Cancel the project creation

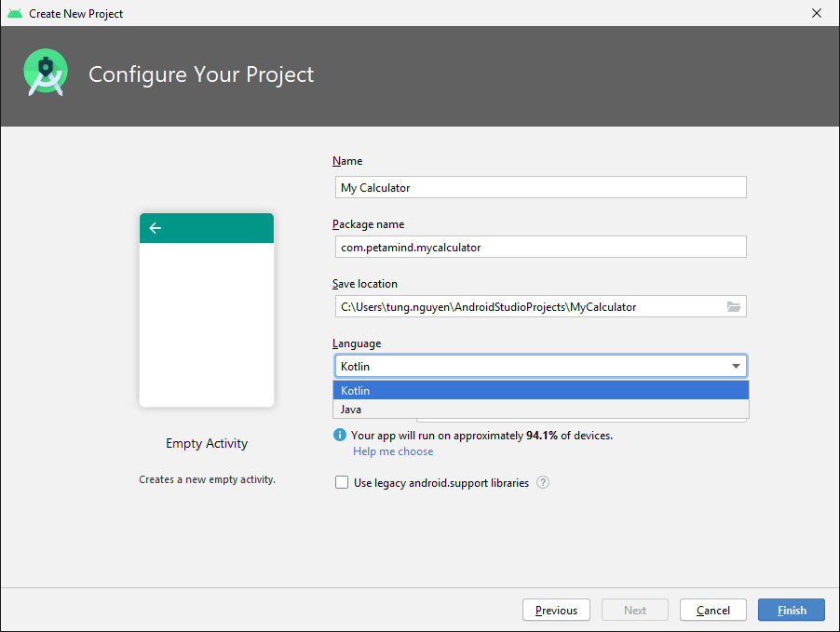tap(712, 610)
